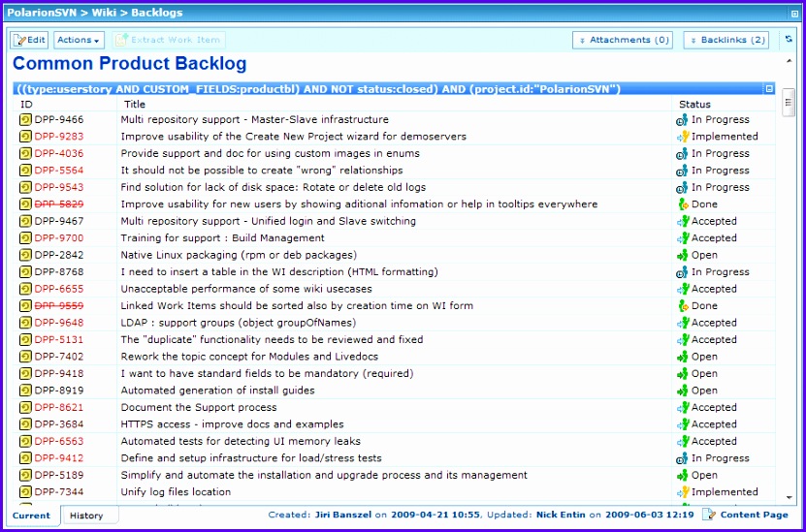The height and width of the screenshot is (532, 806).
Task: Click the query string header bar
Action: tap(394, 89)
